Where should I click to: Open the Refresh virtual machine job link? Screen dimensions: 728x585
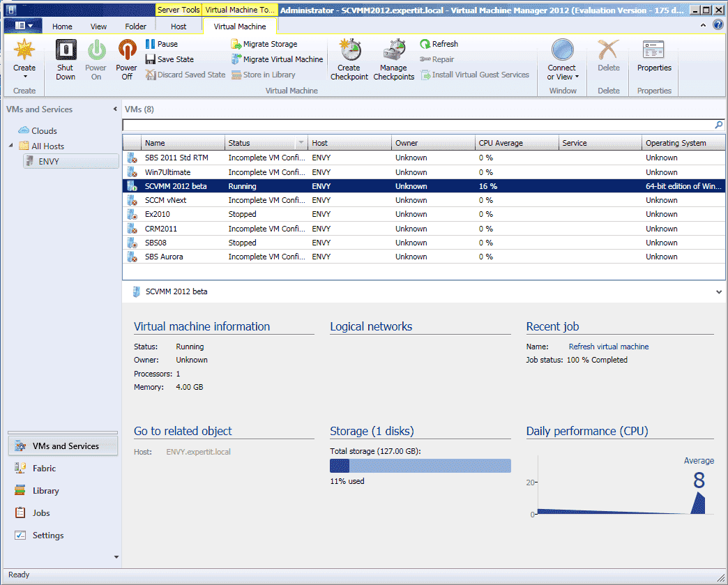click(609, 347)
